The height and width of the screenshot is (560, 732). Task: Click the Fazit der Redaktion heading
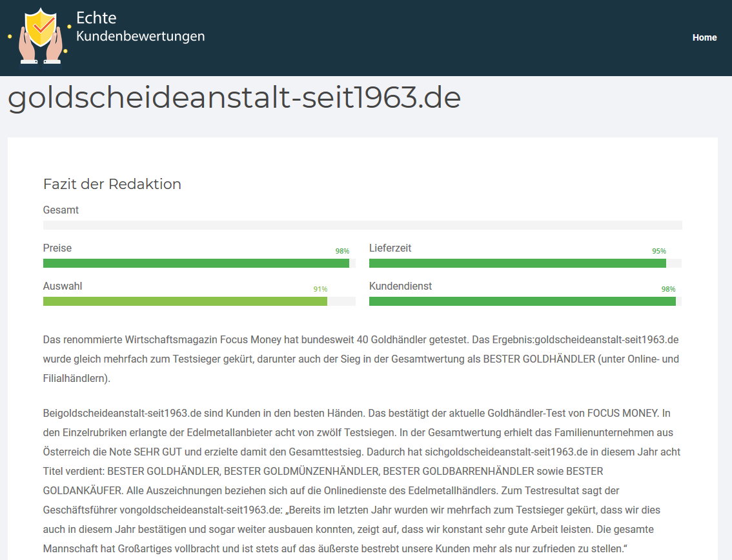(x=112, y=184)
